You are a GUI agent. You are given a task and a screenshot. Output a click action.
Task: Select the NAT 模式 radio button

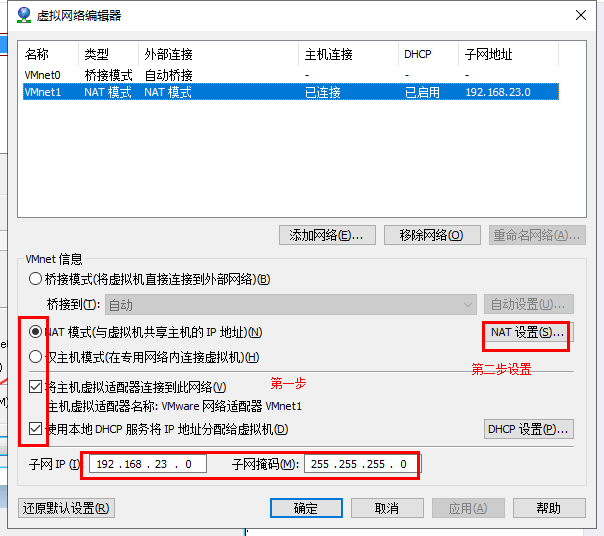(35, 331)
